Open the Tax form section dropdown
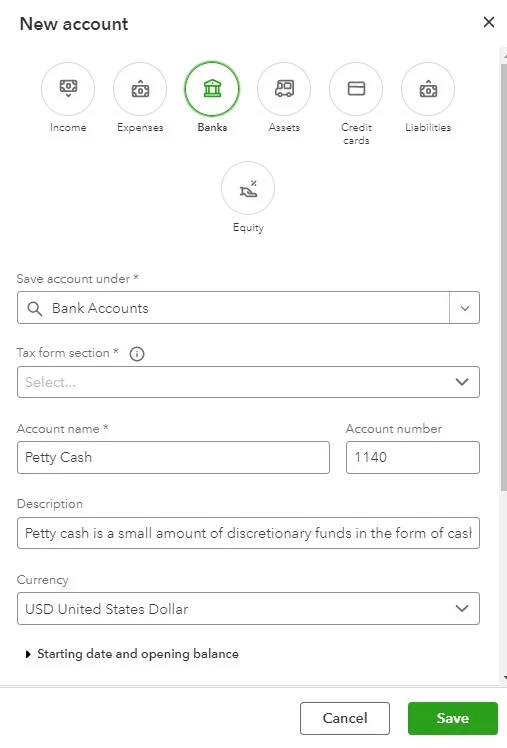Image resolution: width=507 pixels, height=748 pixels. click(248, 382)
